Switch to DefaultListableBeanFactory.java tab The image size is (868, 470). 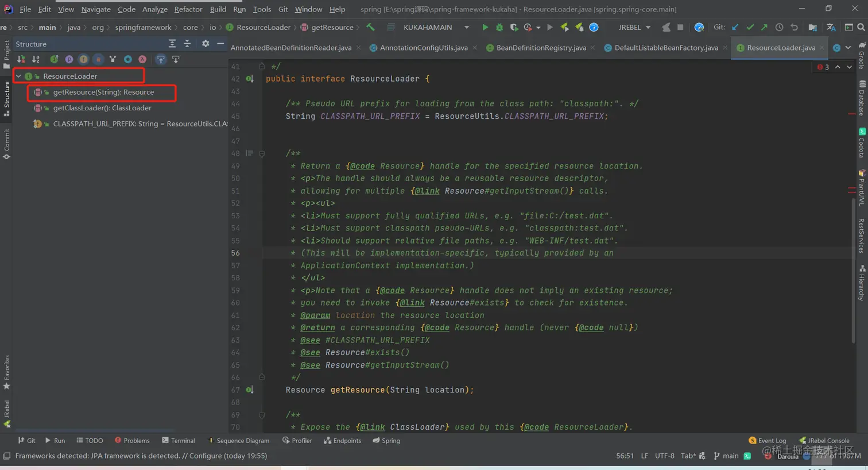coord(666,48)
